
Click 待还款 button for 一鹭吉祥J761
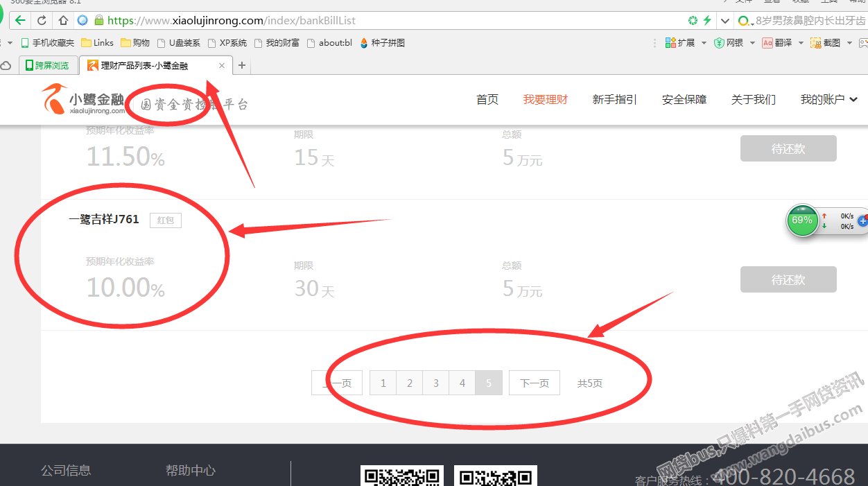788,280
